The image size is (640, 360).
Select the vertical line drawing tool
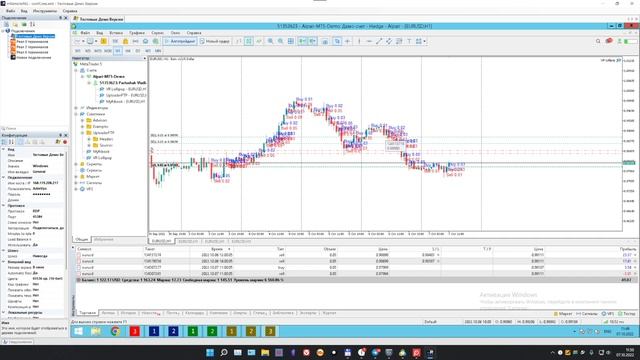point(359,41)
